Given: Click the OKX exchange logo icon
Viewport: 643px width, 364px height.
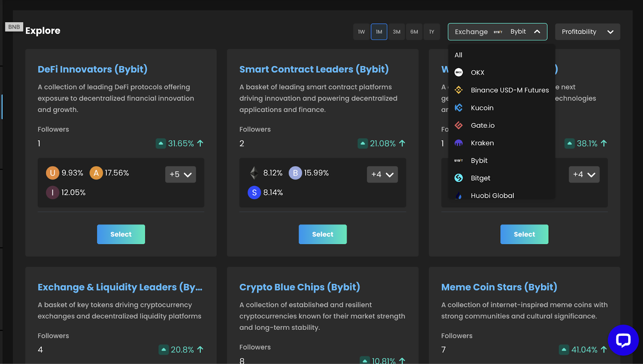Looking at the screenshot, I should click(459, 72).
